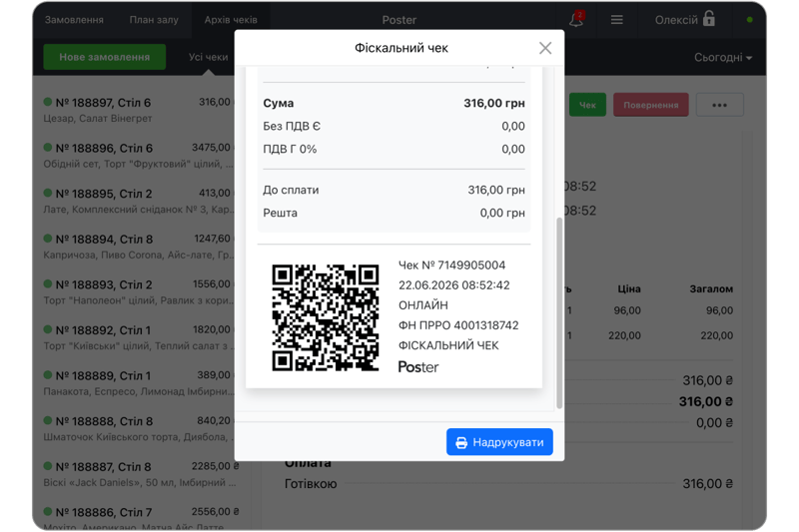
Task: Click the До сплати amount 316,00 грн
Action: pyautogui.click(x=496, y=190)
